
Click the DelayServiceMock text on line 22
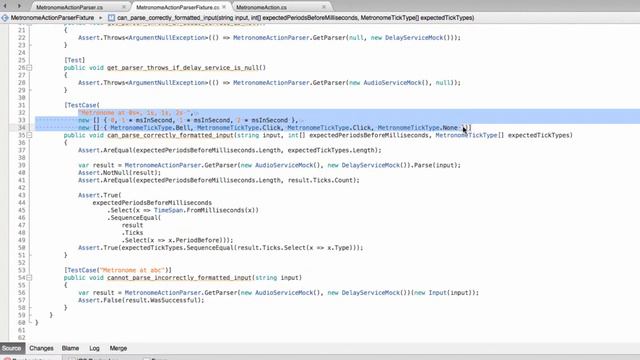(414, 38)
